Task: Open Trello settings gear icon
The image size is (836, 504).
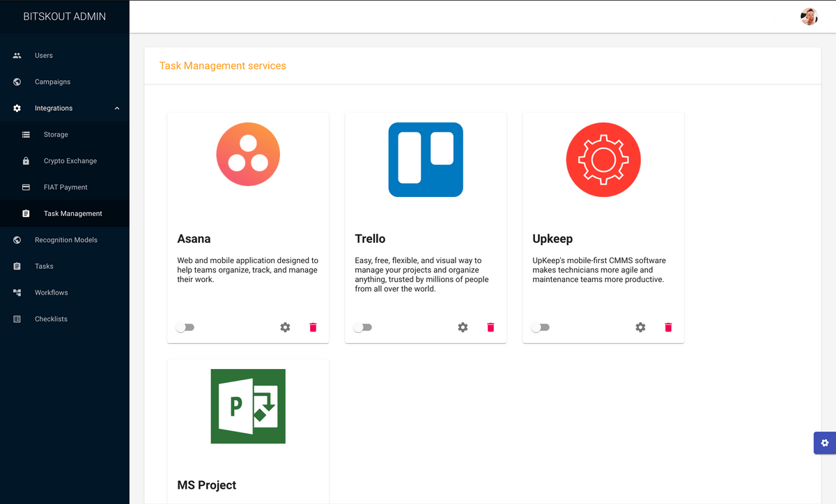Action: (463, 327)
